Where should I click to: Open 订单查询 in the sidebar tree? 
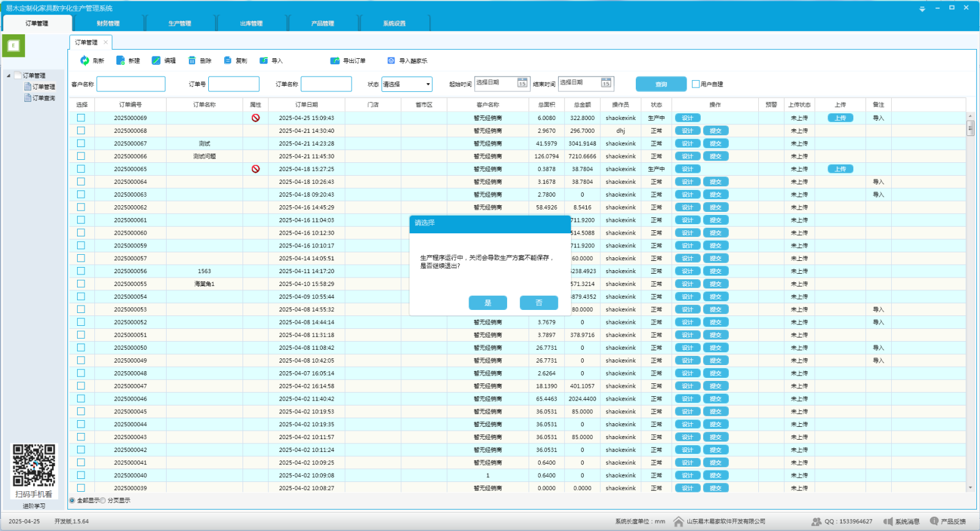tap(43, 98)
